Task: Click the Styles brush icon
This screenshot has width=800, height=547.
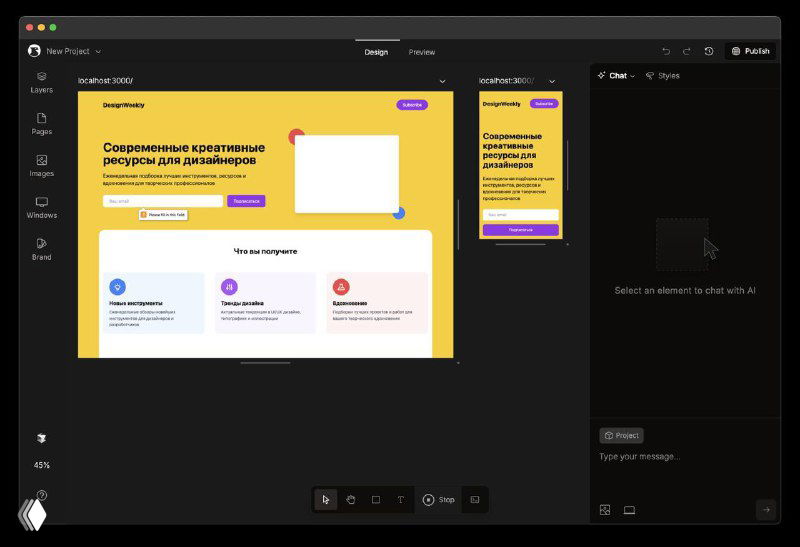Action: click(649, 76)
